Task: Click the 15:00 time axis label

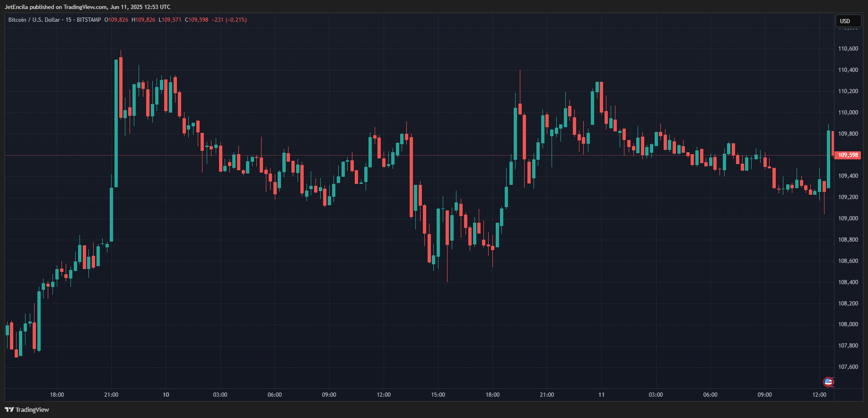Action: coord(438,395)
